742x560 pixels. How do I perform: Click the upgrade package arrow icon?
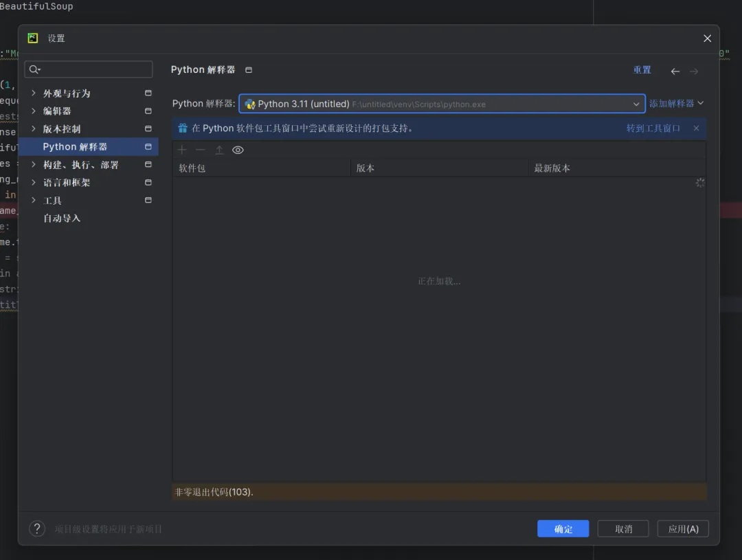(x=219, y=150)
